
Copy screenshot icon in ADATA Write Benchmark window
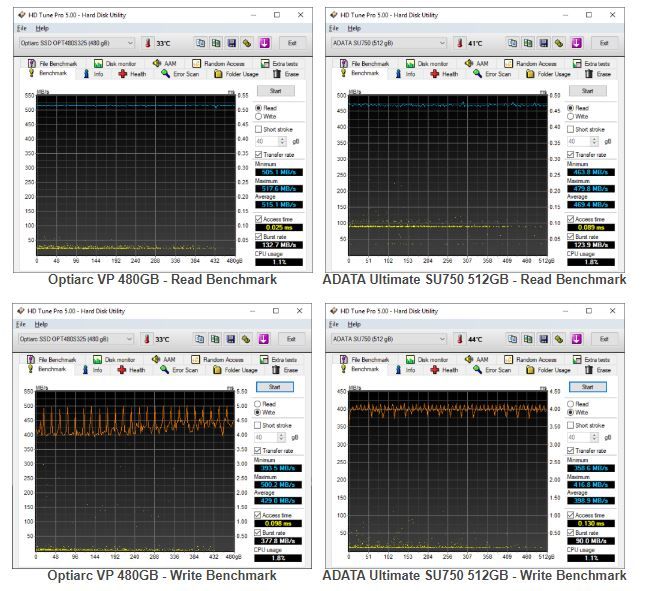click(x=528, y=339)
